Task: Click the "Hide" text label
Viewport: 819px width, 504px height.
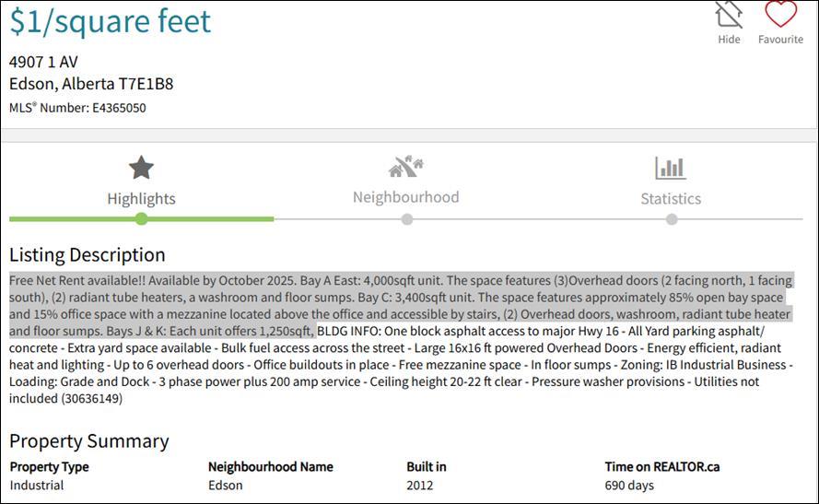Action: coord(729,40)
